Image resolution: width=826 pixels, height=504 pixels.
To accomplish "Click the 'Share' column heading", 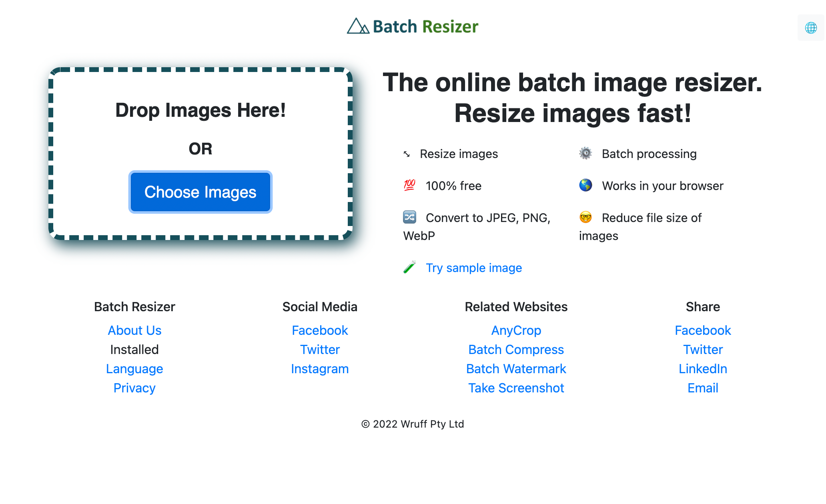I will [x=703, y=307].
